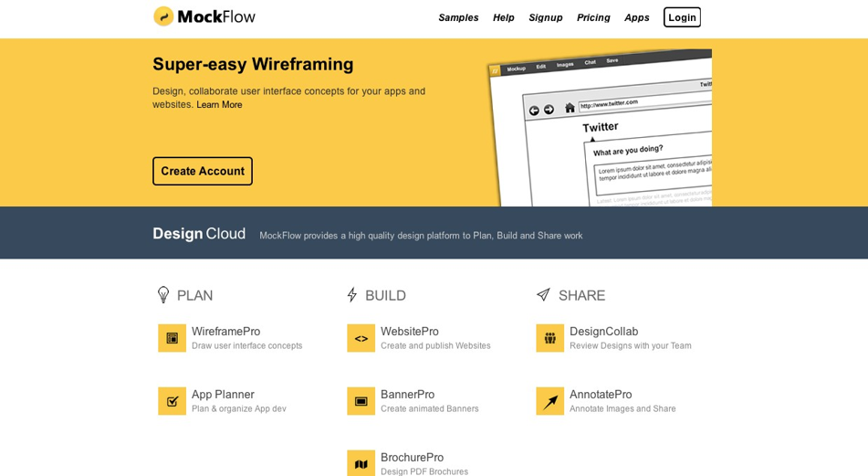Click the WebsitePro code brackets icon
This screenshot has height=476, width=868.
point(361,338)
